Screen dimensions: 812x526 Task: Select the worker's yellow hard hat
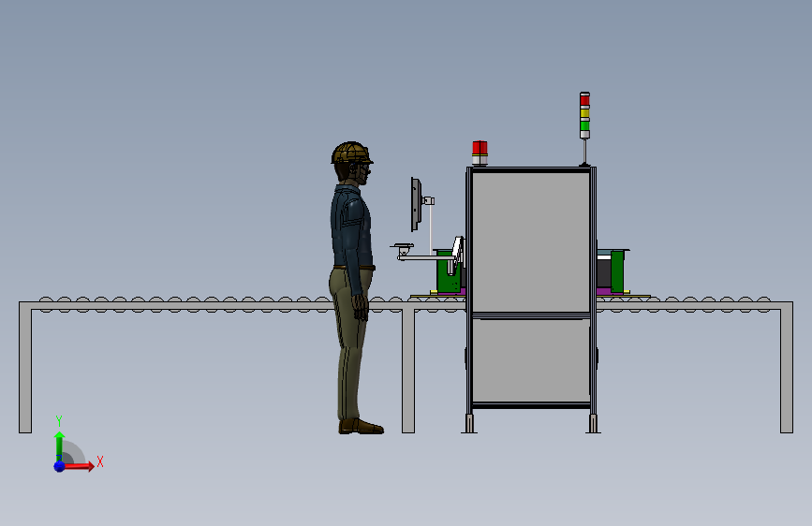click(x=351, y=153)
